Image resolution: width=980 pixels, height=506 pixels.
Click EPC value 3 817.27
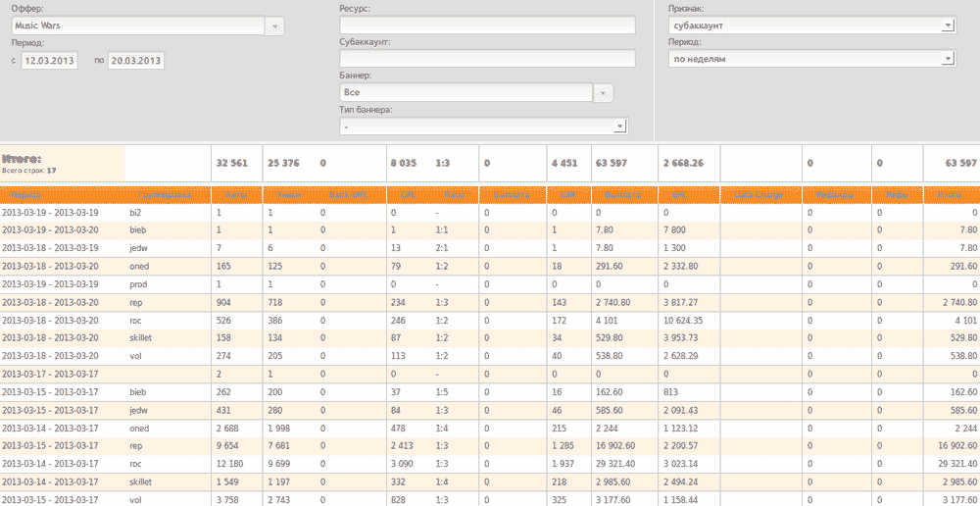tap(682, 302)
